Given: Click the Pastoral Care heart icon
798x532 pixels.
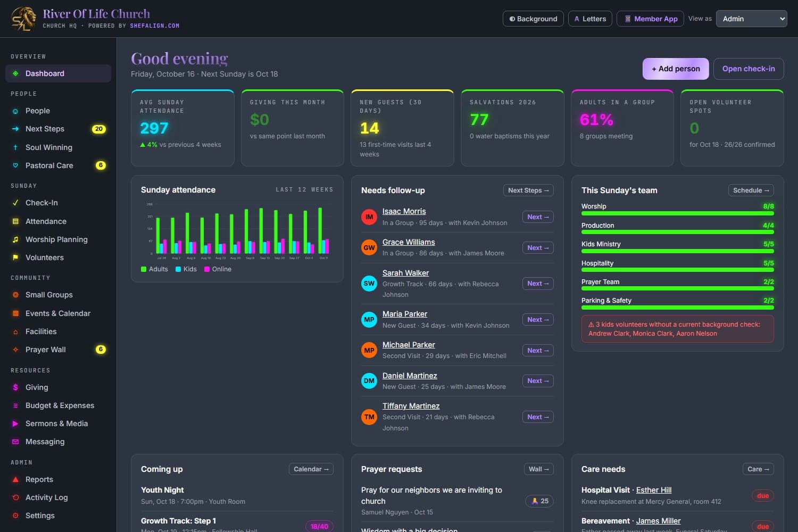Looking at the screenshot, I should click(15, 165).
